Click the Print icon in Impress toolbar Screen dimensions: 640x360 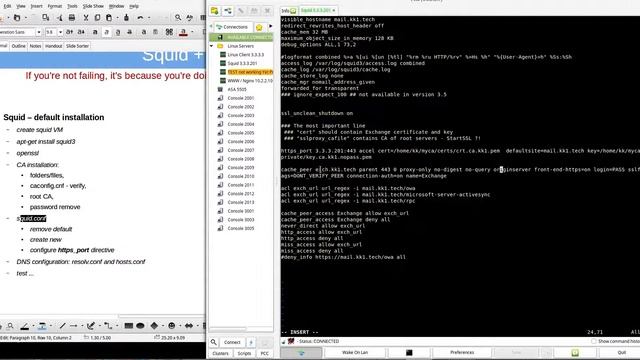pyautogui.click(x=72, y=18)
